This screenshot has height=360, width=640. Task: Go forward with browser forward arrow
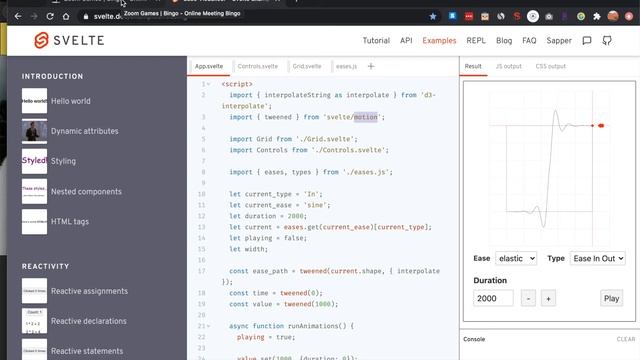pos(34,16)
